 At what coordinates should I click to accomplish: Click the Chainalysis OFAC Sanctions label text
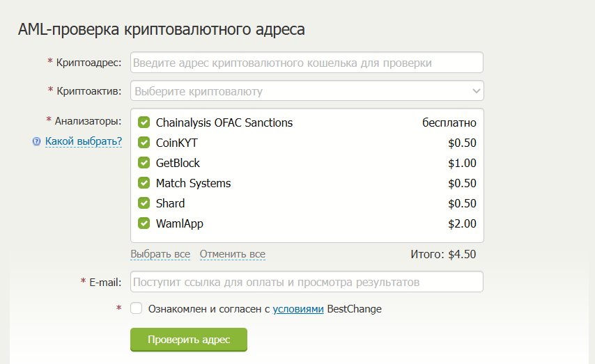click(224, 122)
